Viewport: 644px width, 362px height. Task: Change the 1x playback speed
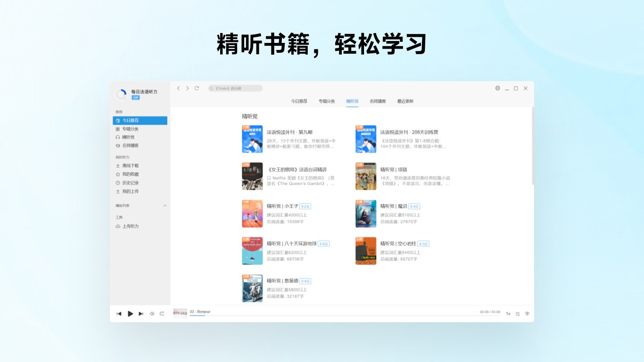tap(508, 313)
